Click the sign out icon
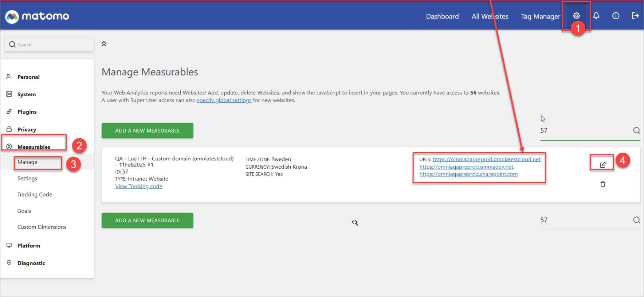This screenshot has height=297, width=644. point(635,16)
